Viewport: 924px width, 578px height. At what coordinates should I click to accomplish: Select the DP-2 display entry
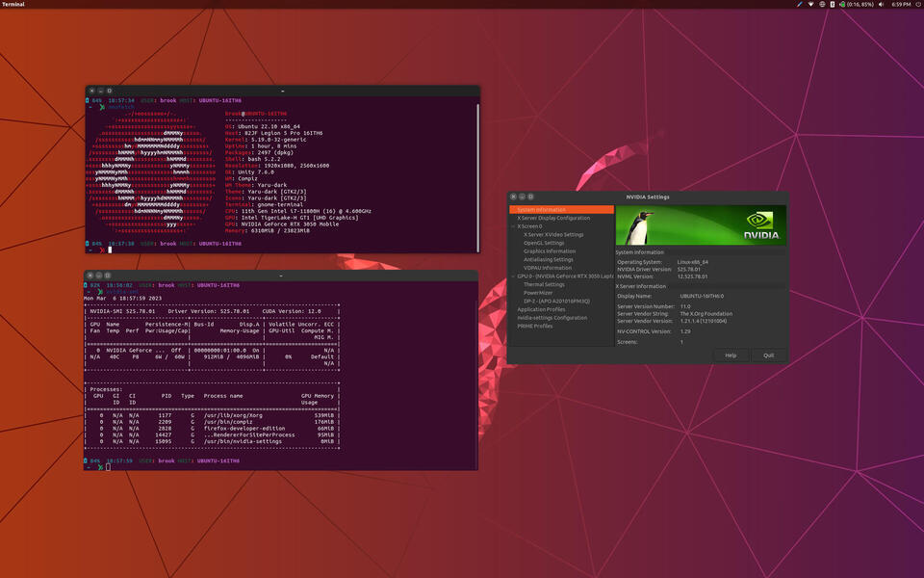(556, 301)
